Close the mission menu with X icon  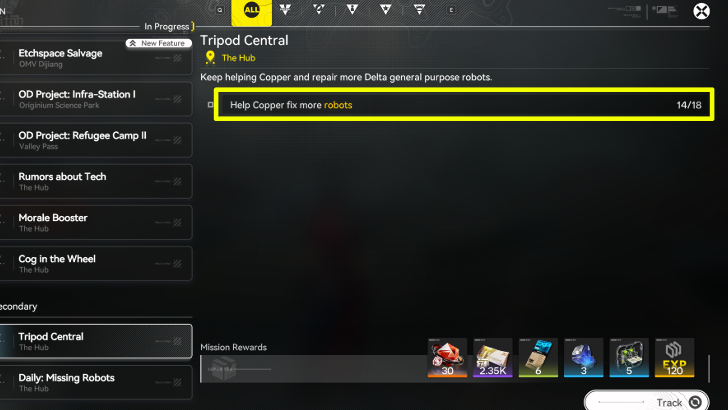(x=701, y=11)
